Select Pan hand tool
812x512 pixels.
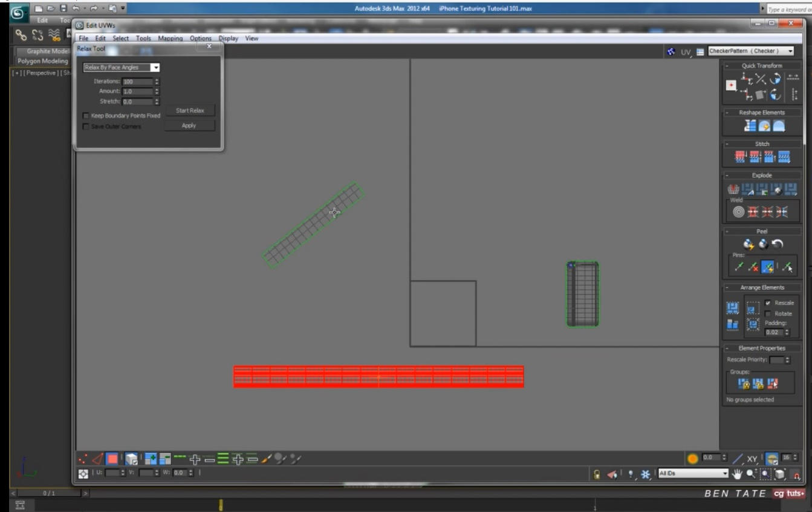(737, 474)
